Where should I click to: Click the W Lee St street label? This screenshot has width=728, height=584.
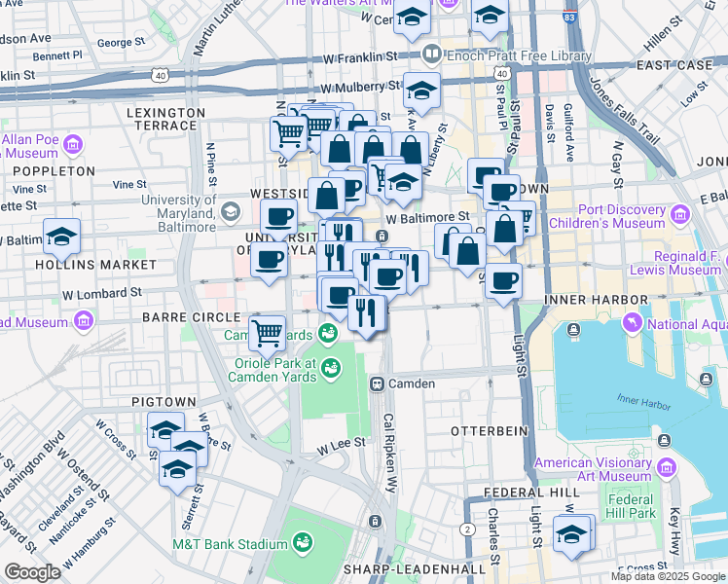point(342,446)
